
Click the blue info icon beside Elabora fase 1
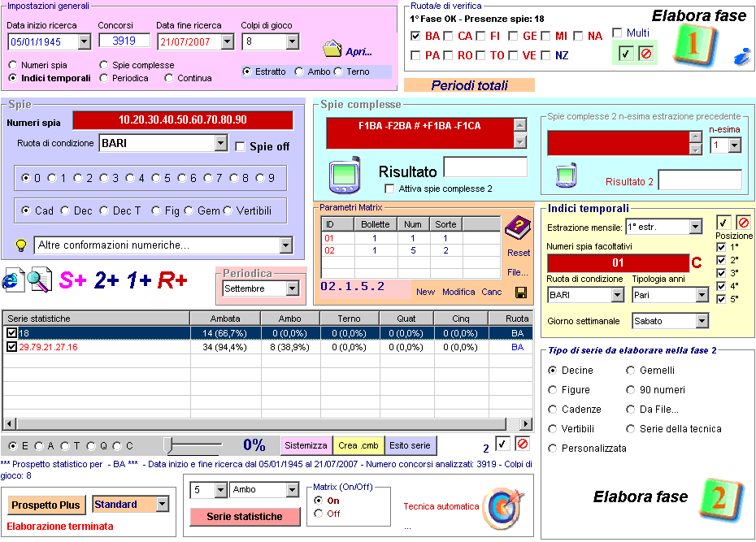pos(741,56)
